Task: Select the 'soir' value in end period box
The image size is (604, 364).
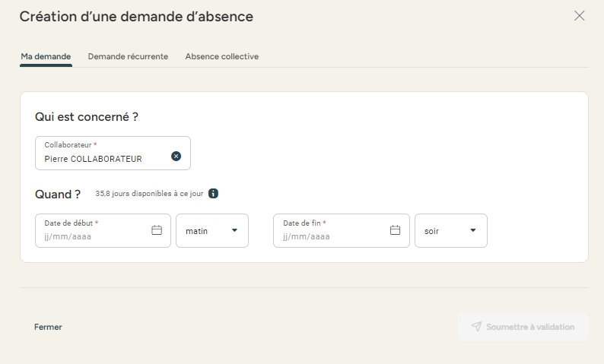Action: click(431, 231)
